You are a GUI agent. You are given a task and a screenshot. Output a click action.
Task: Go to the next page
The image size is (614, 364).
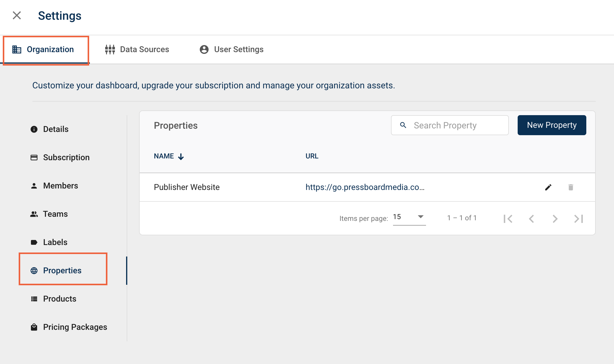555,219
